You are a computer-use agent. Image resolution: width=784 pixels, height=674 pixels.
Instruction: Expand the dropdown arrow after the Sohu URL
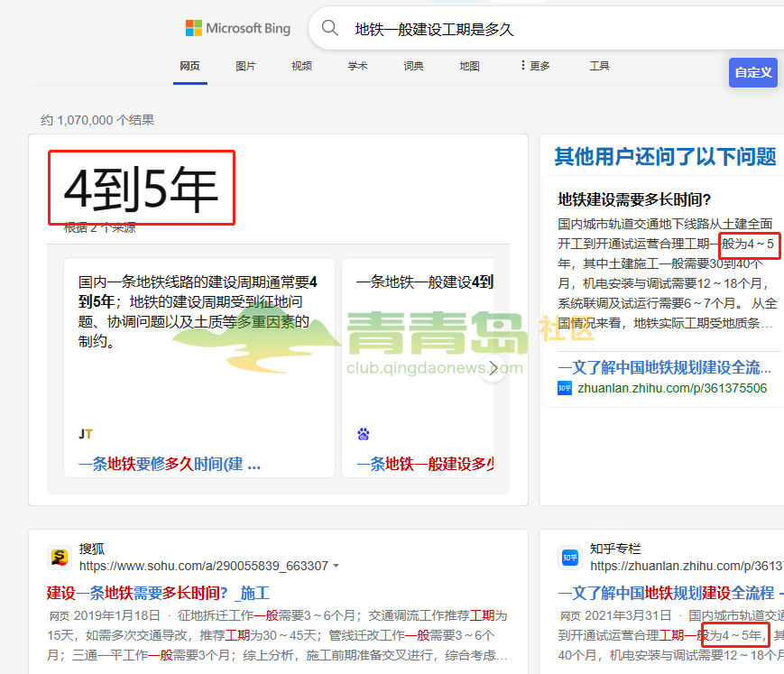(x=336, y=566)
